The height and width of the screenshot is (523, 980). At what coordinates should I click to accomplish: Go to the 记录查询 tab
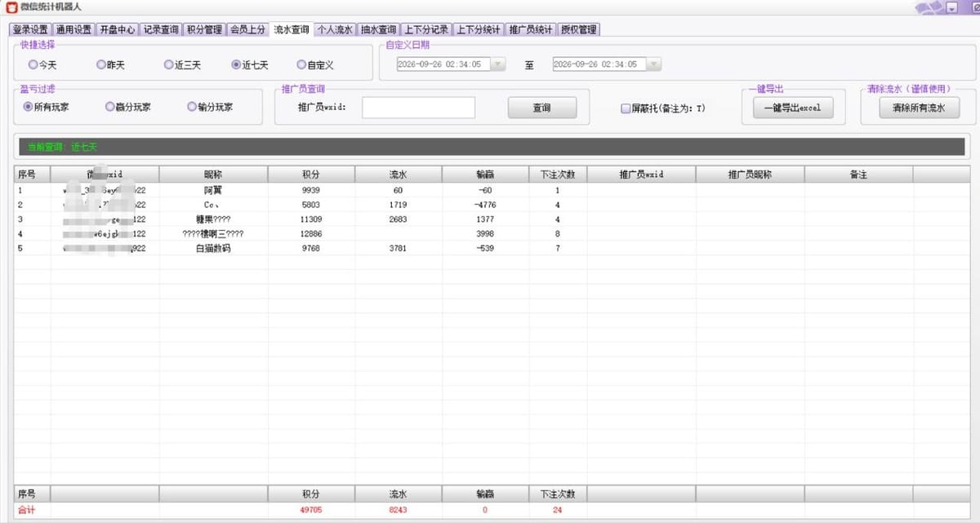160,29
